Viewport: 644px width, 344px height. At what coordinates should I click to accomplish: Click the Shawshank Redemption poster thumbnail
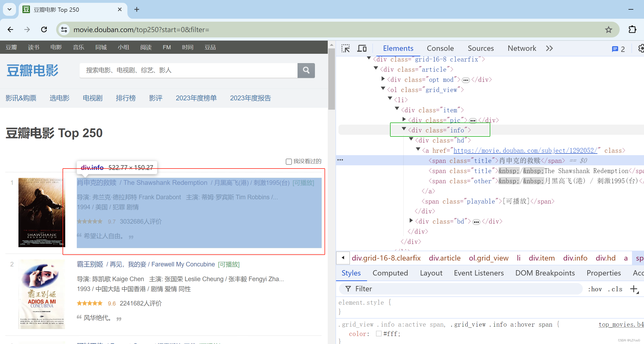(42, 212)
